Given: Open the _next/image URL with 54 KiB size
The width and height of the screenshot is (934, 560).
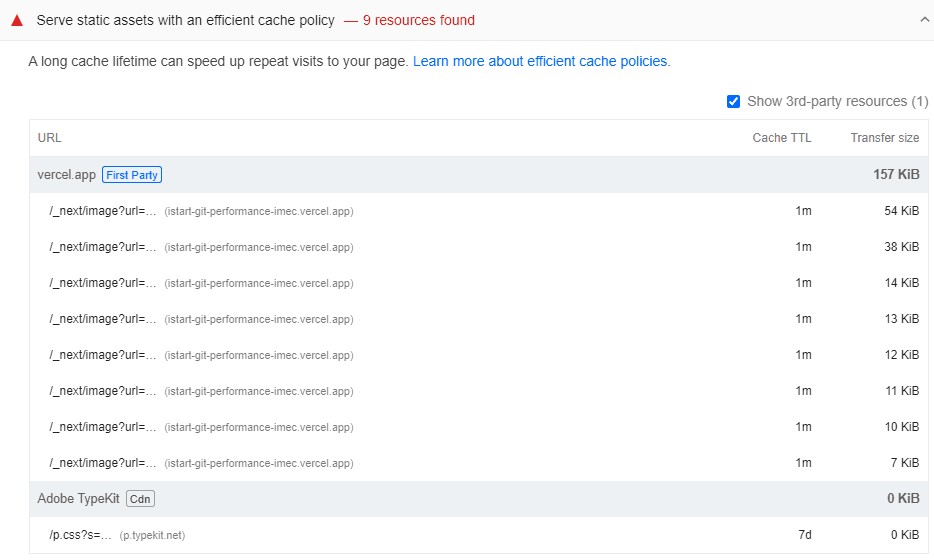Looking at the screenshot, I should coord(102,211).
